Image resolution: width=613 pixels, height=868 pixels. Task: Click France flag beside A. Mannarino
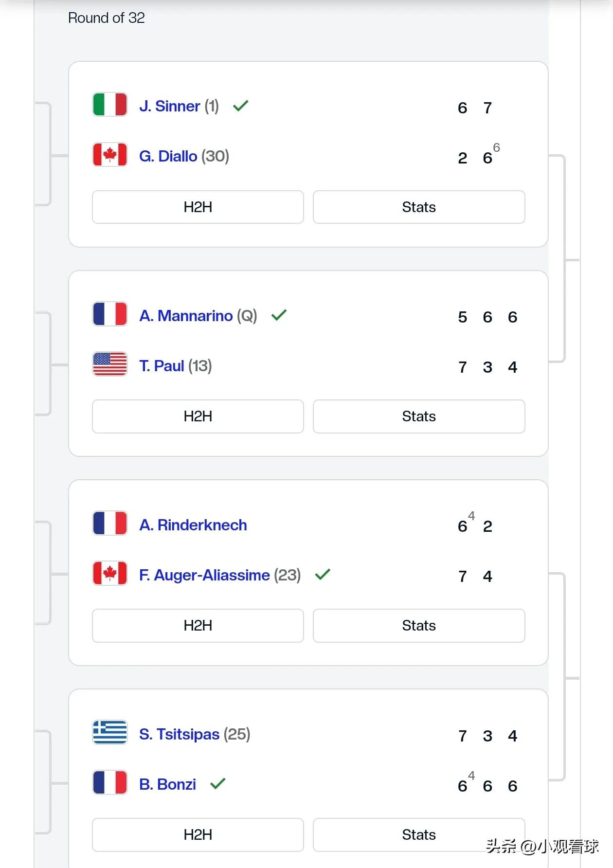coord(110,314)
